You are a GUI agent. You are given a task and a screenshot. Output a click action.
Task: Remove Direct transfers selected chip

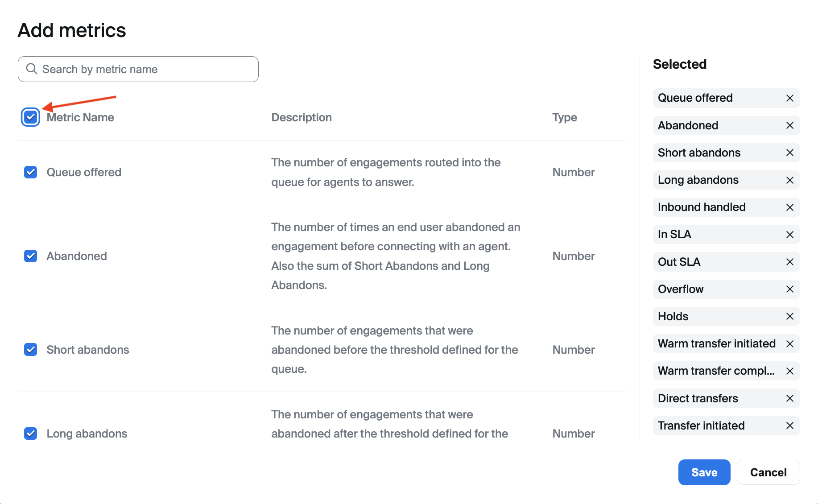789,398
